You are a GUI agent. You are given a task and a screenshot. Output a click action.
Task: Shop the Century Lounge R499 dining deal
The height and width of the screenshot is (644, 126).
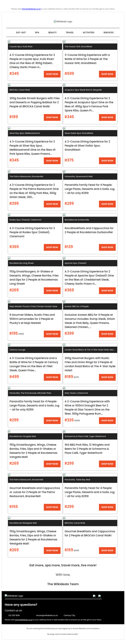click(x=52, y=377)
